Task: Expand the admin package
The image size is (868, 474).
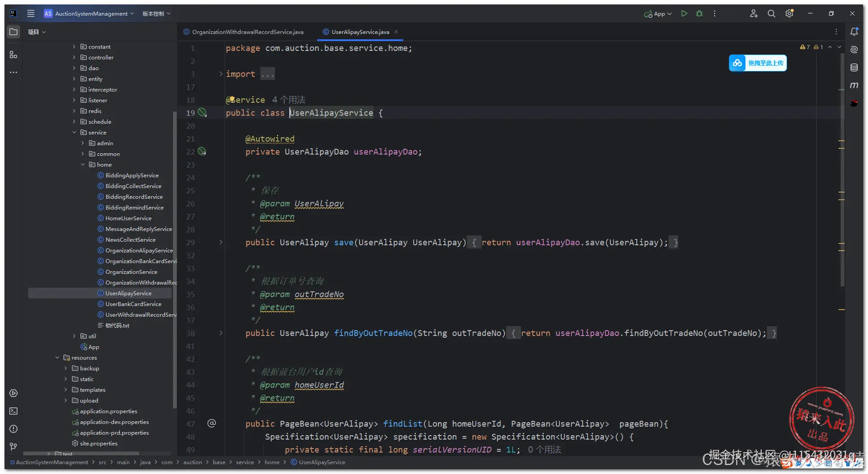Action: point(83,143)
